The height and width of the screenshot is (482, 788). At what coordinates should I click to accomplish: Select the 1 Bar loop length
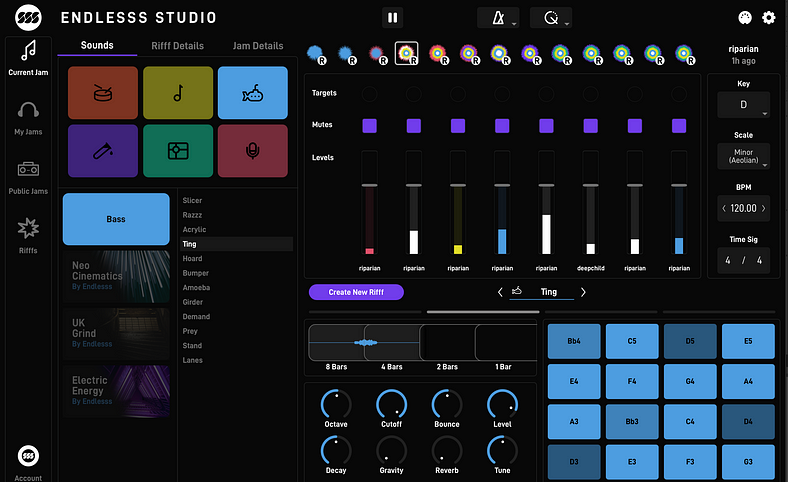(505, 343)
